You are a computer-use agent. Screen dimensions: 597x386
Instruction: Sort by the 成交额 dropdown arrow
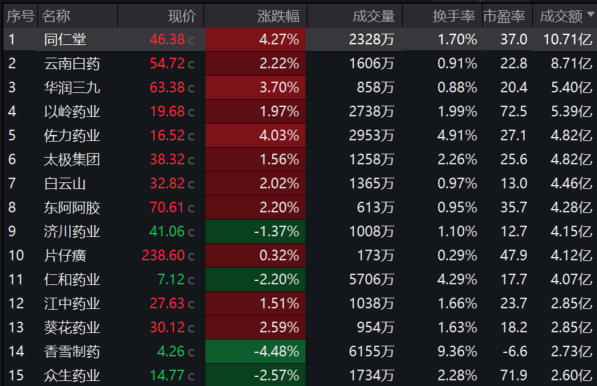[591, 14]
